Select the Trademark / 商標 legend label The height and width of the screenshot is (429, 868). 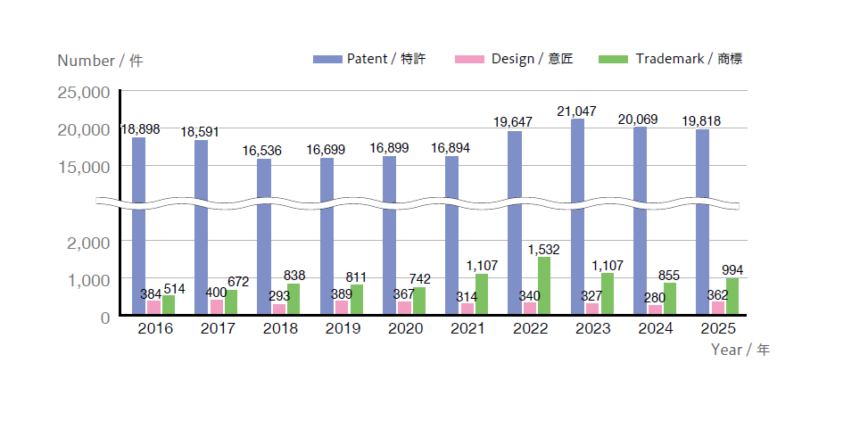point(689,60)
